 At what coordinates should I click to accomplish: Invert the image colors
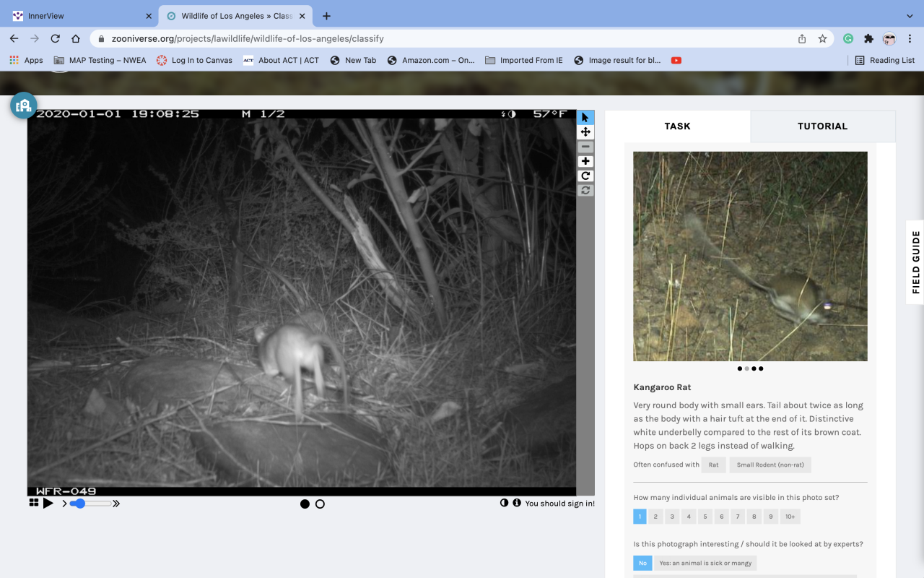(504, 503)
